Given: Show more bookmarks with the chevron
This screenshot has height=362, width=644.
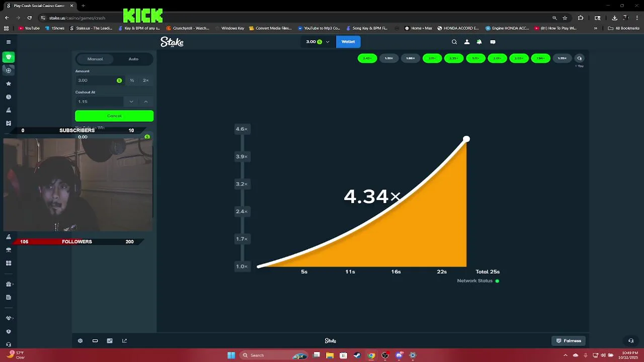Looking at the screenshot, I should coord(596,28).
